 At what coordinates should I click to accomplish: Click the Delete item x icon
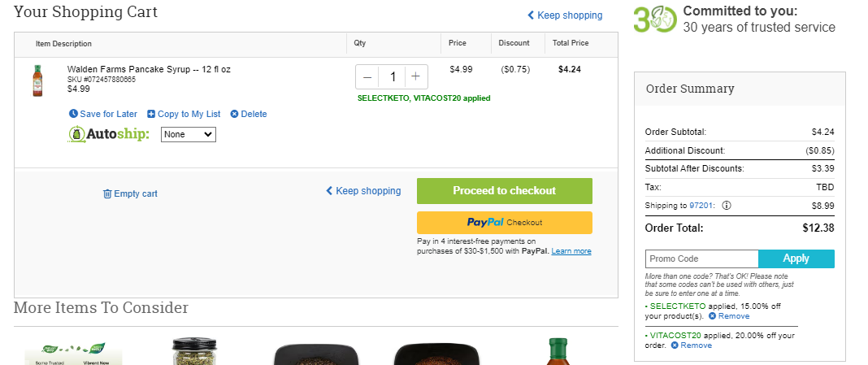pos(234,114)
